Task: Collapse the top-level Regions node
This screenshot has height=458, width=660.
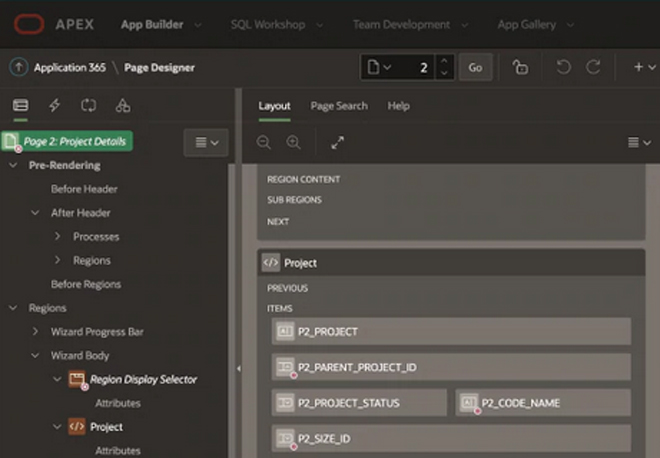Action: pyautogui.click(x=13, y=308)
